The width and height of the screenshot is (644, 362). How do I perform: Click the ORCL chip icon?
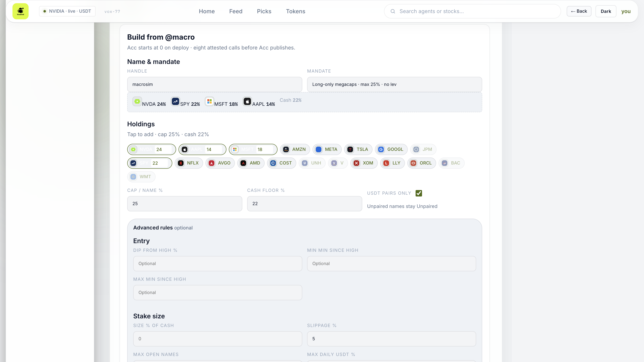coord(413,163)
